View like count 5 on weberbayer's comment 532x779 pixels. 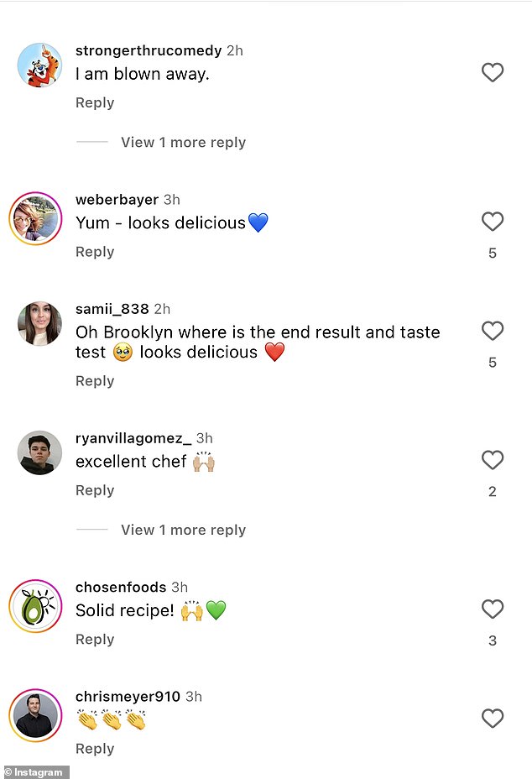coord(493,253)
